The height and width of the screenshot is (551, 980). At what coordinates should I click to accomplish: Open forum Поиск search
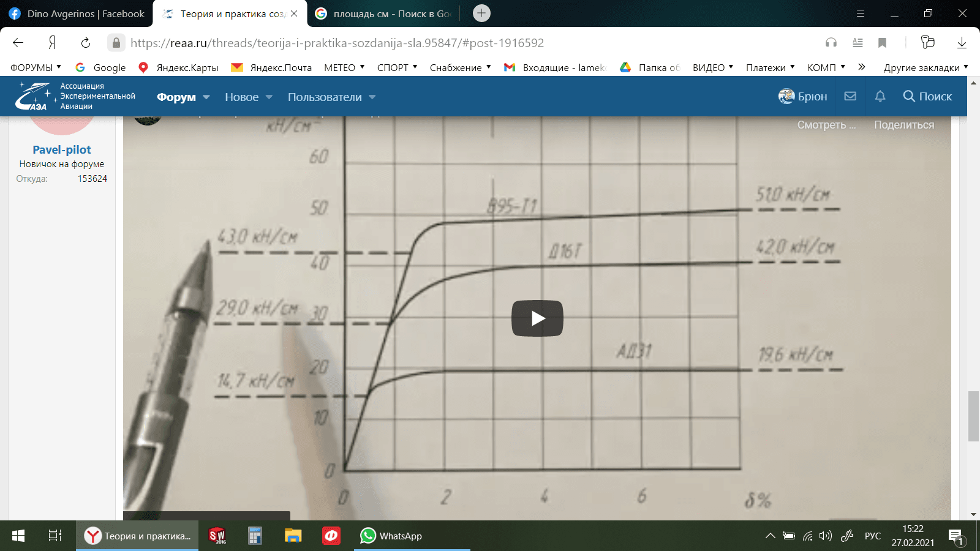tap(927, 96)
